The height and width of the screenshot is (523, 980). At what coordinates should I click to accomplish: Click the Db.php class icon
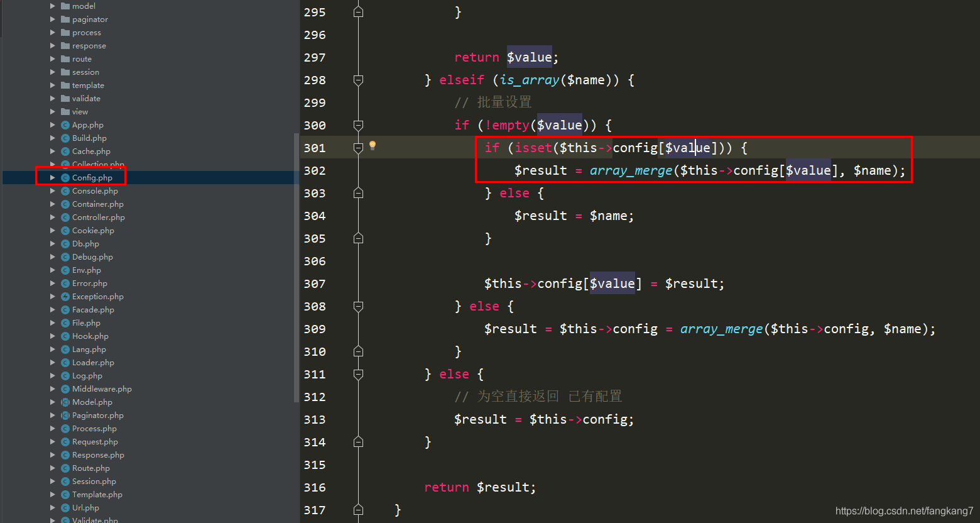tap(65, 244)
